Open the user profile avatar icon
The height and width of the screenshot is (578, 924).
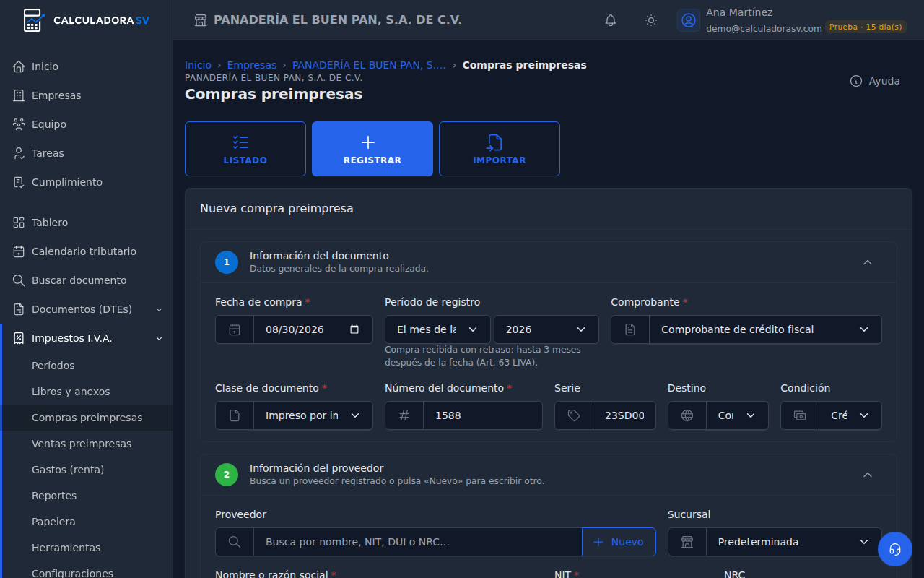[689, 20]
